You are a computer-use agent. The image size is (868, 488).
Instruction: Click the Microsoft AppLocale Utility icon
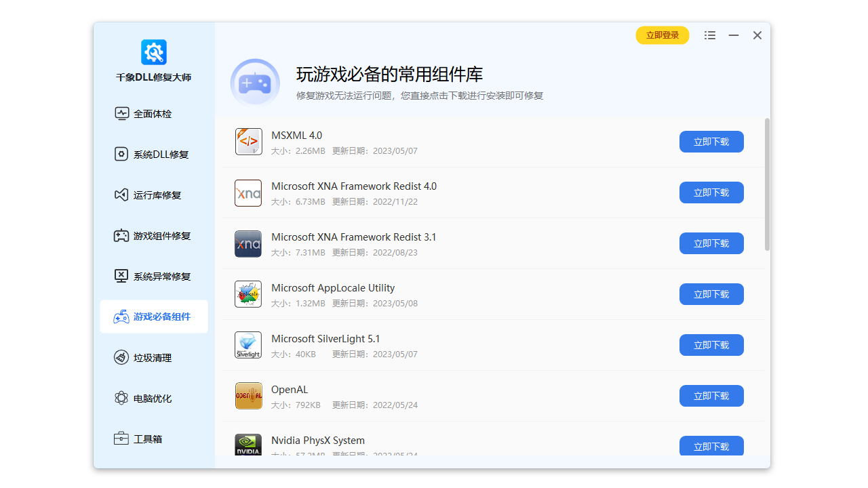tap(248, 294)
